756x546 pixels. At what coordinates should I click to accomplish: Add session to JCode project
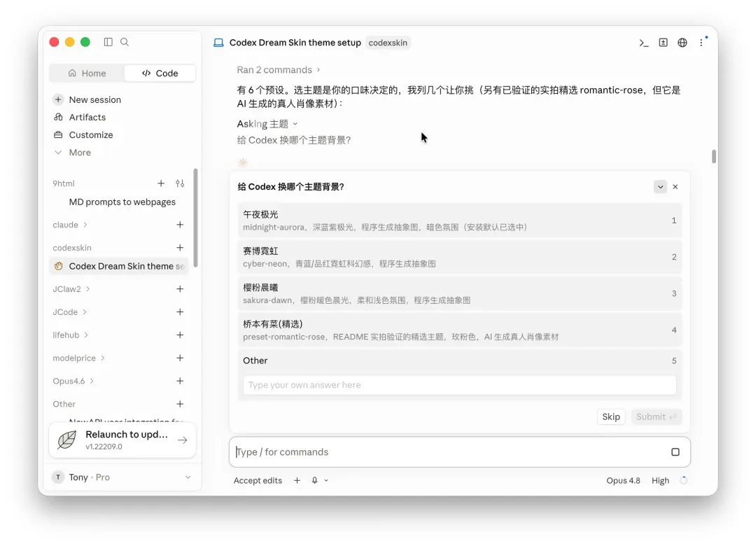coord(180,312)
